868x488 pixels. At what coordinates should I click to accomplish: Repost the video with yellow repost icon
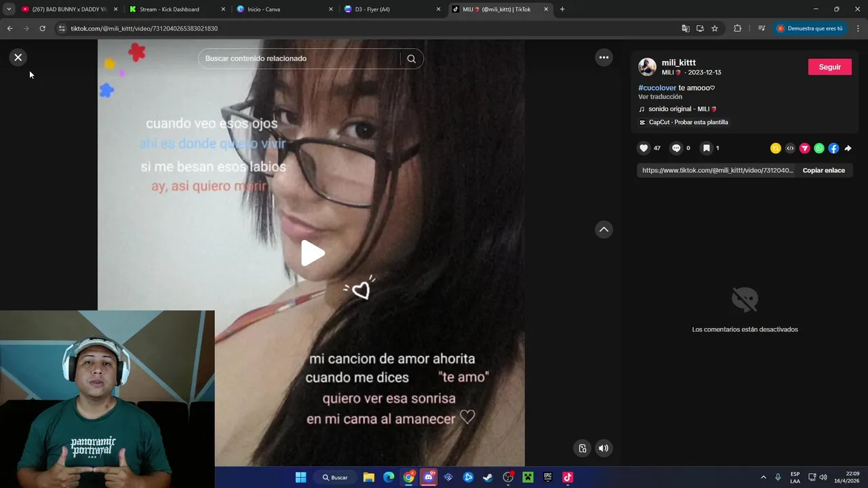click(776, 148)
